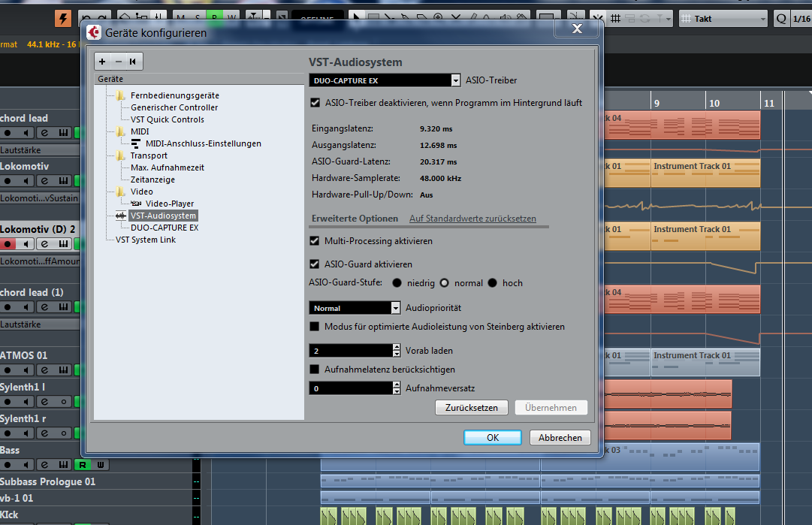Open Lokomoti...vSustain automation parameter selector
This screenshot has width=812, height=525.
tap(40, 198)
